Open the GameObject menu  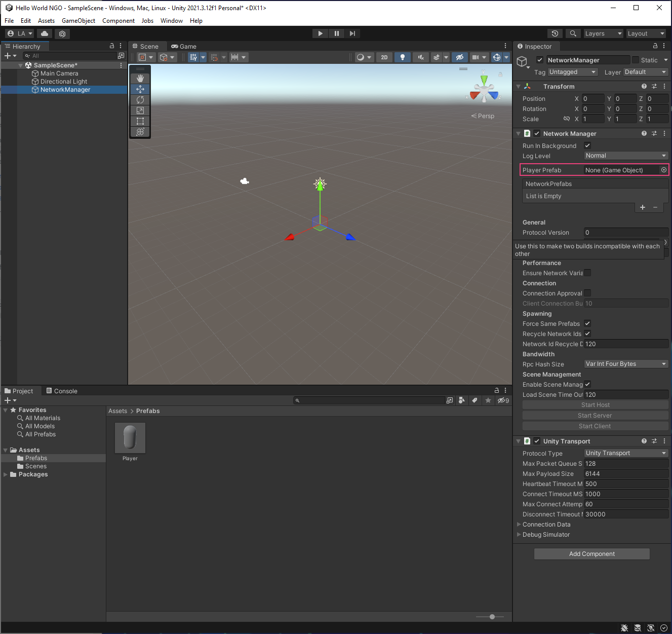(x=78, y=21)
